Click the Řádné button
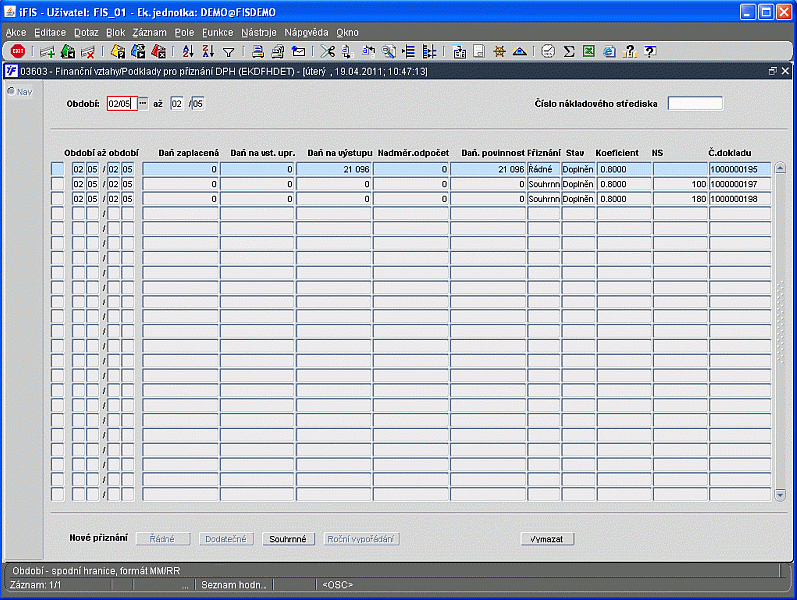 (163, 539)
